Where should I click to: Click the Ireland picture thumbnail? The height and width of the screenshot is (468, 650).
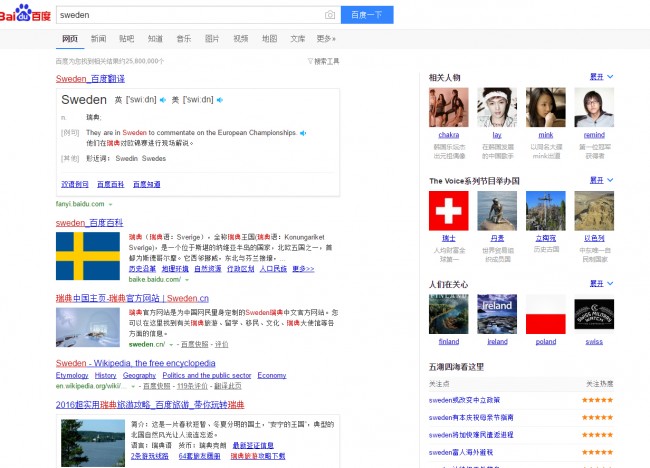click(x=497, y=314)
